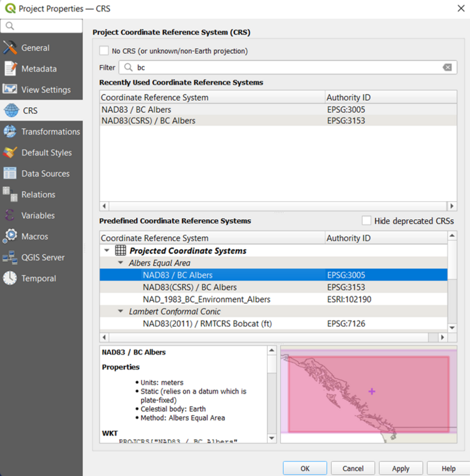Viewport: 470px width, 476px height.
Task: Collapse the Lambert Conformal Conic branch
Action: tap(122, 311)
